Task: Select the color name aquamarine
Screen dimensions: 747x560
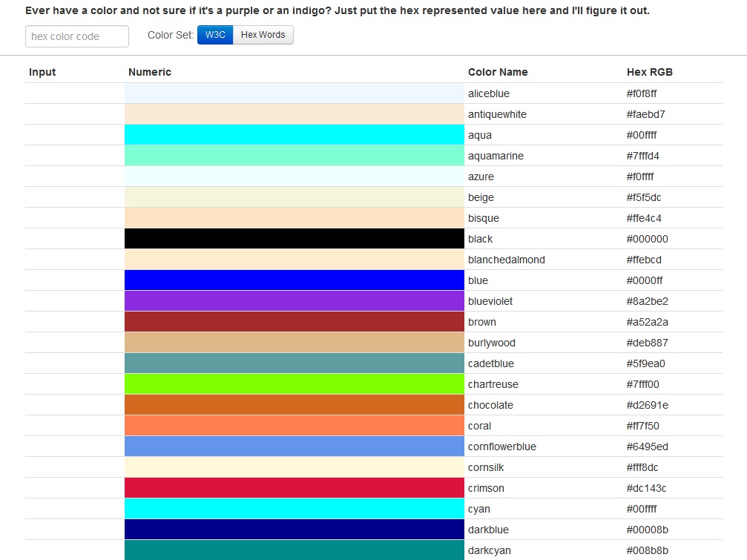Action: click(495, 155)
